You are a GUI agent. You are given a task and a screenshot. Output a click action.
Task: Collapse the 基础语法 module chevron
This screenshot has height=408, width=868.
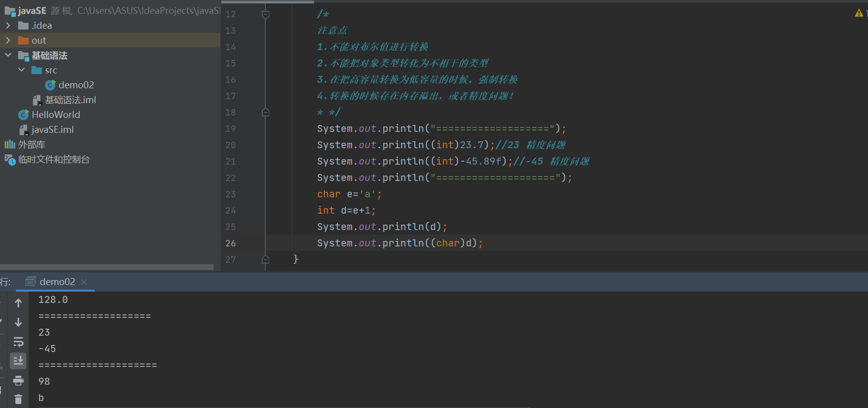pos(8,55)
